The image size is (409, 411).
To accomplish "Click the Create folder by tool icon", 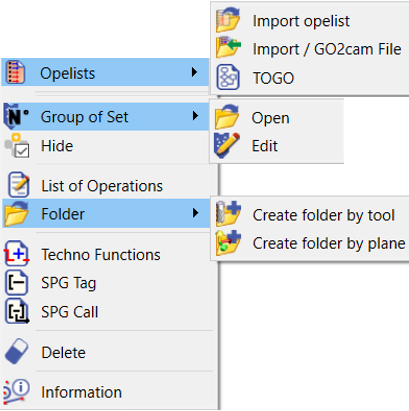I will [x=228, y=214].
